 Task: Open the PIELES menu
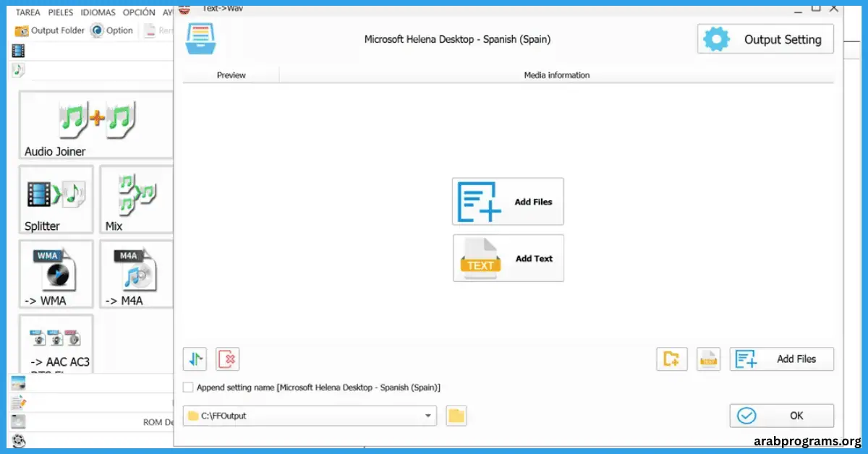point(61,12)
